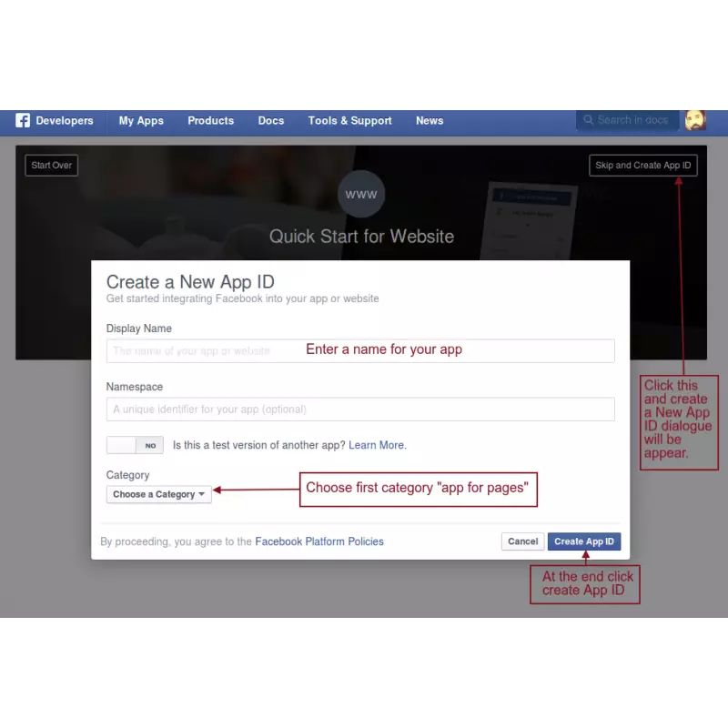This screenshot has width=728, height=728.
Task: Go to the Docs menu
Action: [271, 121]
